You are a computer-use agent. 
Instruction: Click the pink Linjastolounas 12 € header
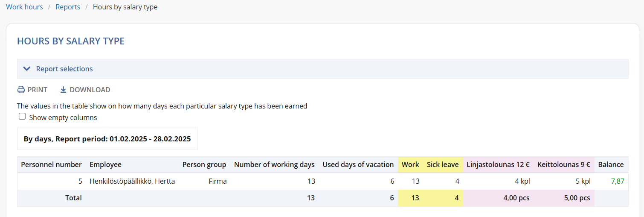(498, 164)
